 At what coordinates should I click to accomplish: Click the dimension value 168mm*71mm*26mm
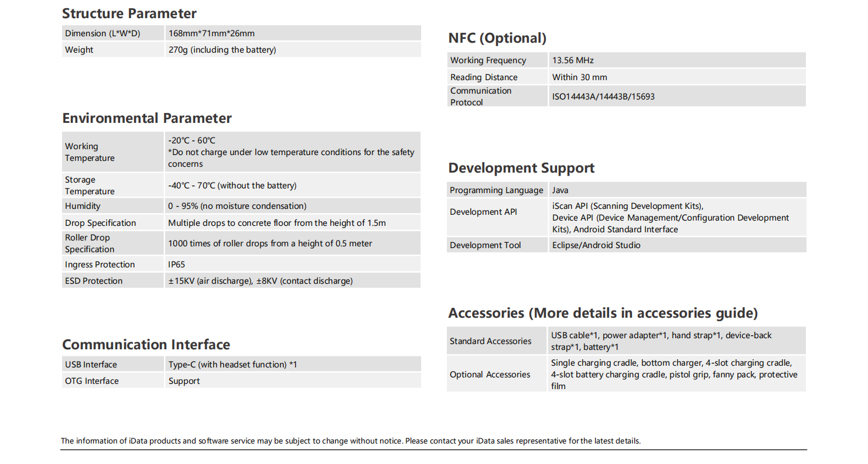[211, 33]
